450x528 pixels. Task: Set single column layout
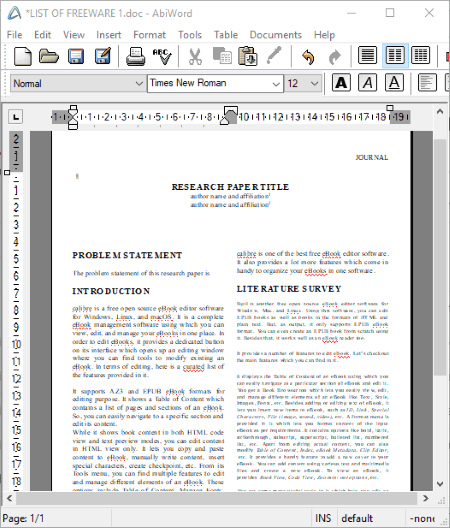pos(367,55)
